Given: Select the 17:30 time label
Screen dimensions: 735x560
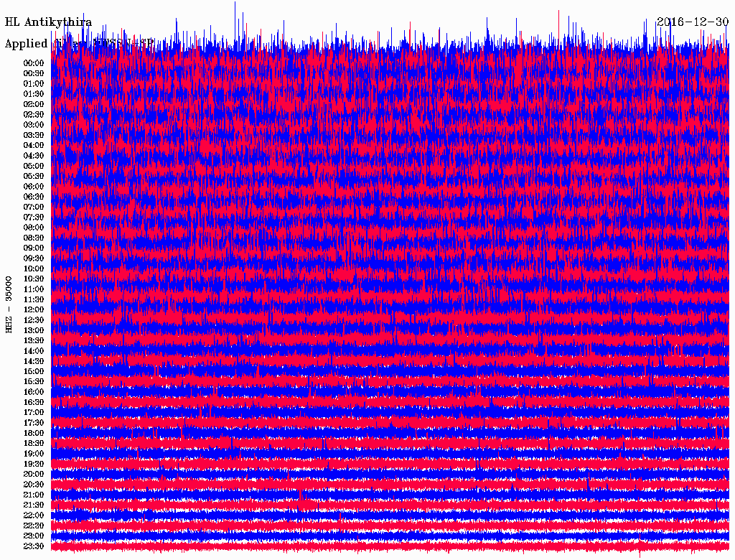Looking at the screenshot, I should pos(33,423).
